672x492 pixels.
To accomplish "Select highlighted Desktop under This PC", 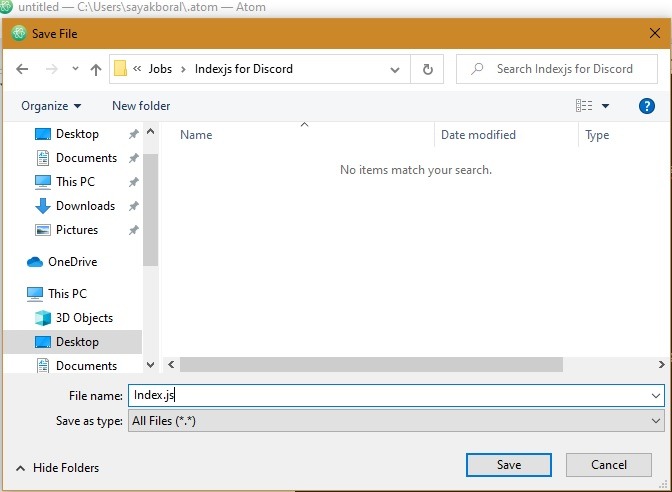I will point(72,342).
